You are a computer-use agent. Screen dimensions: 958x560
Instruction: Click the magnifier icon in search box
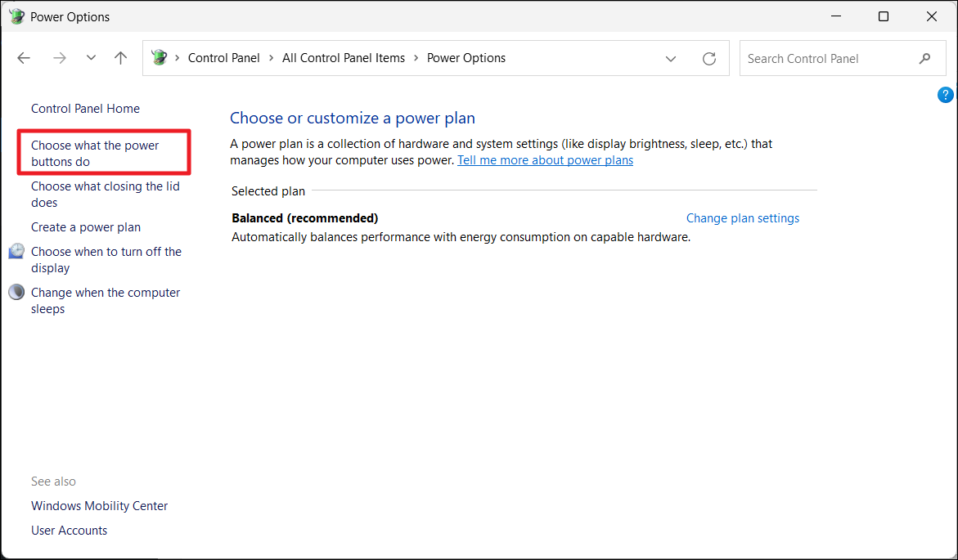pyautogui.click(x=924, y=59)
